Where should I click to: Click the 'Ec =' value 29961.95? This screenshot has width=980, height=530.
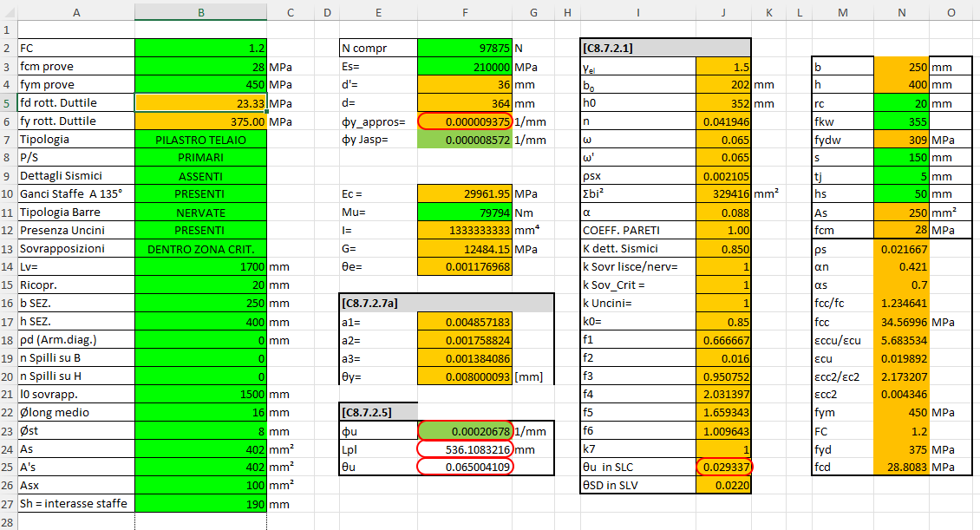click(464, 193)
